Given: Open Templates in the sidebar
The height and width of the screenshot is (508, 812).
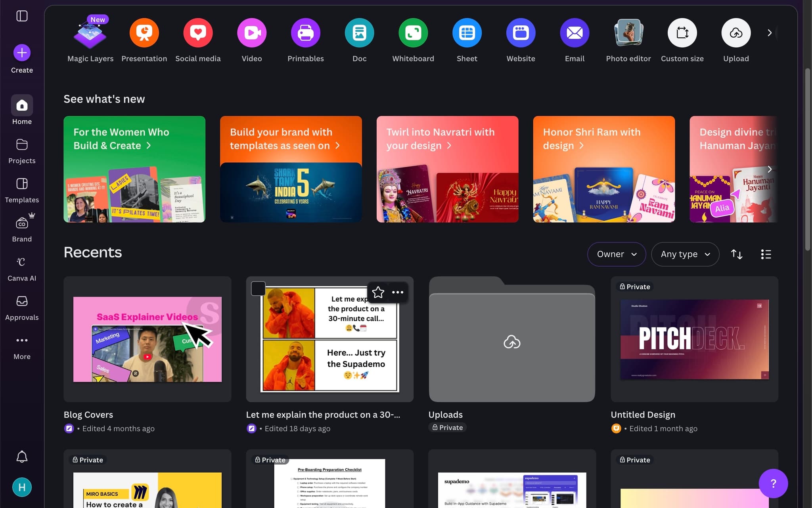Looking at the screenshot, I should 22,190.
